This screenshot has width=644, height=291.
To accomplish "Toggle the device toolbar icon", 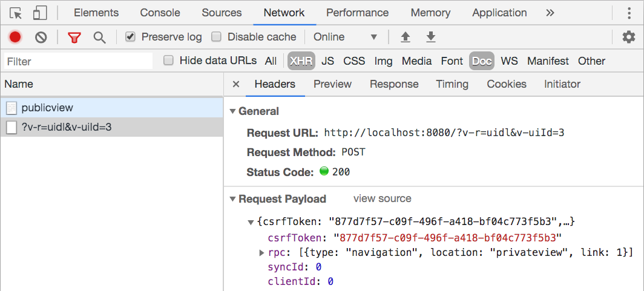I will pos(40,13).
